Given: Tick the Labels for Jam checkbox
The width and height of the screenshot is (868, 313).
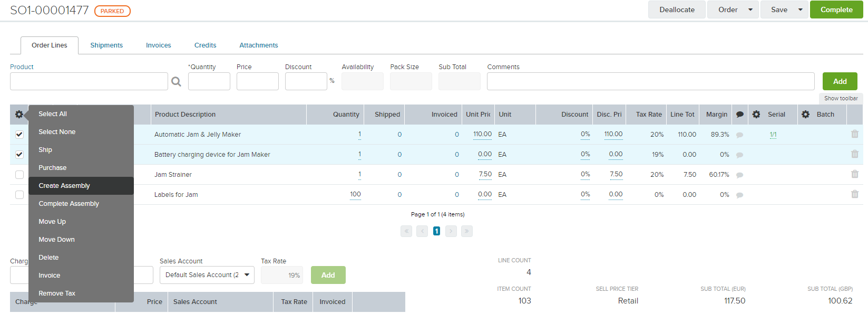Looking at the screenshot, I should [19, 195].
